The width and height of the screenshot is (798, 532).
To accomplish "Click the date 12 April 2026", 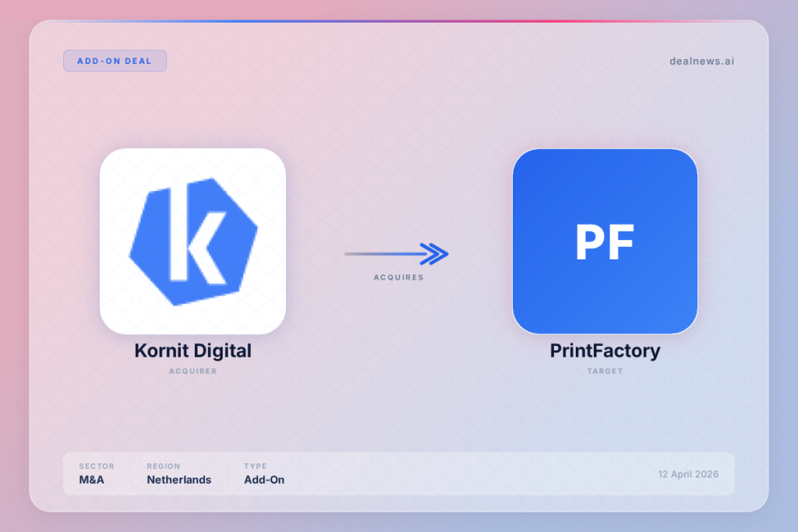I will coord(688,474).
